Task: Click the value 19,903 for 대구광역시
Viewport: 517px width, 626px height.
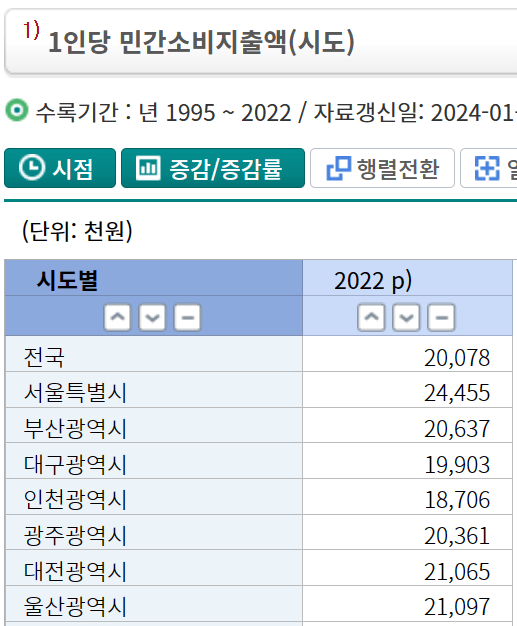Action: [x=457, y=465]
